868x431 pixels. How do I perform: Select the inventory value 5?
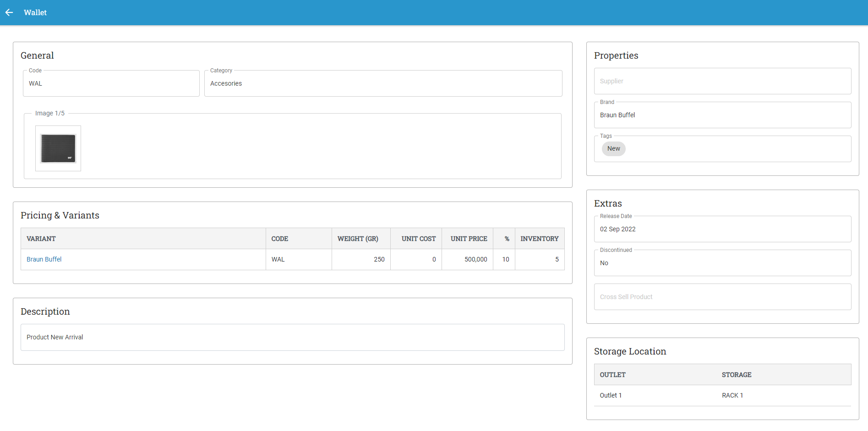(557, 259)
